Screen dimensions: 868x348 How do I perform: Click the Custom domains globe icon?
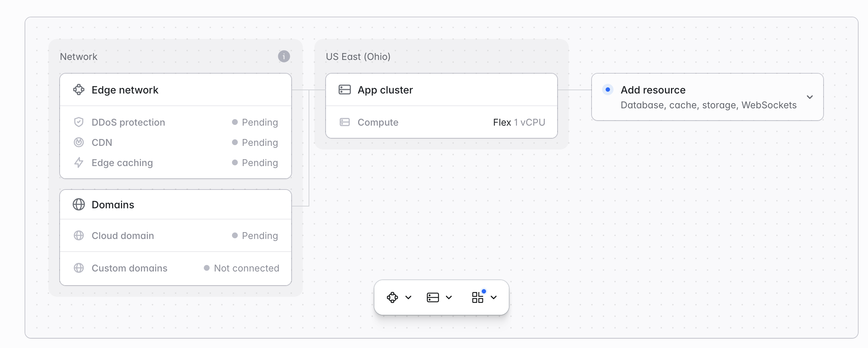(x=79, y=268)
